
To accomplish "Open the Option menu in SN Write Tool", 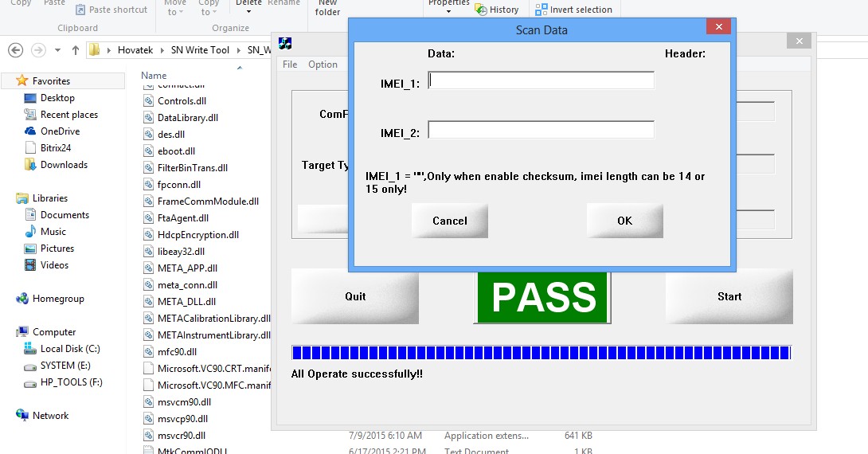I will [323, 65].
